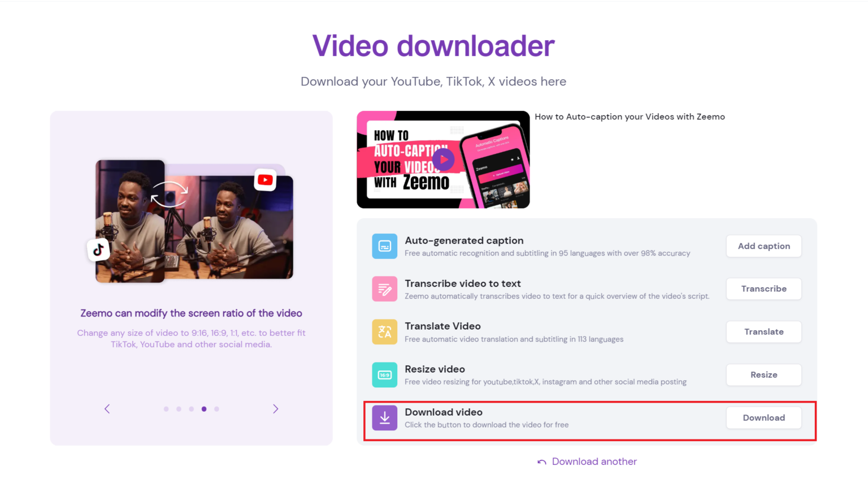Select the second carousel indicator dot
Screen dimensions: 868x483
click(x=179, y=408)
